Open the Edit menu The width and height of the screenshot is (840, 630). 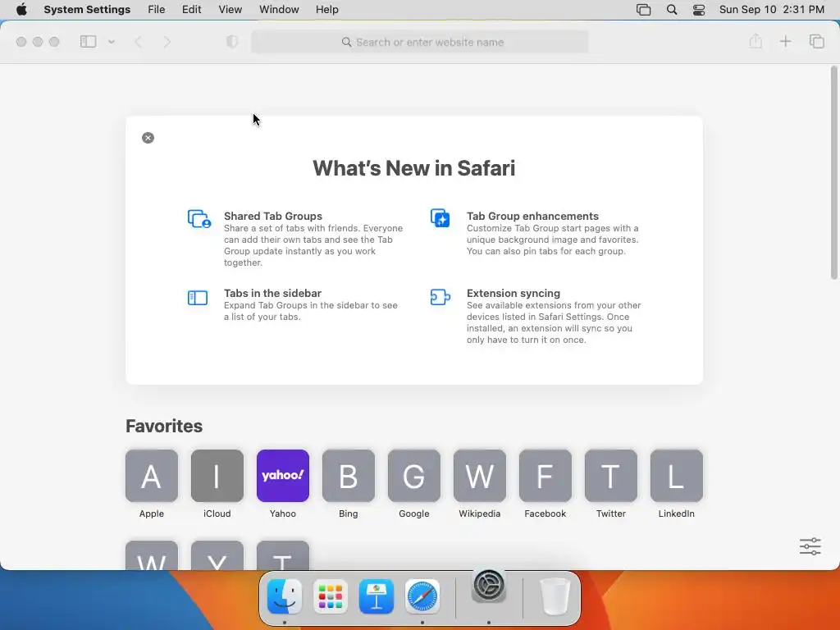pos(192,10)
